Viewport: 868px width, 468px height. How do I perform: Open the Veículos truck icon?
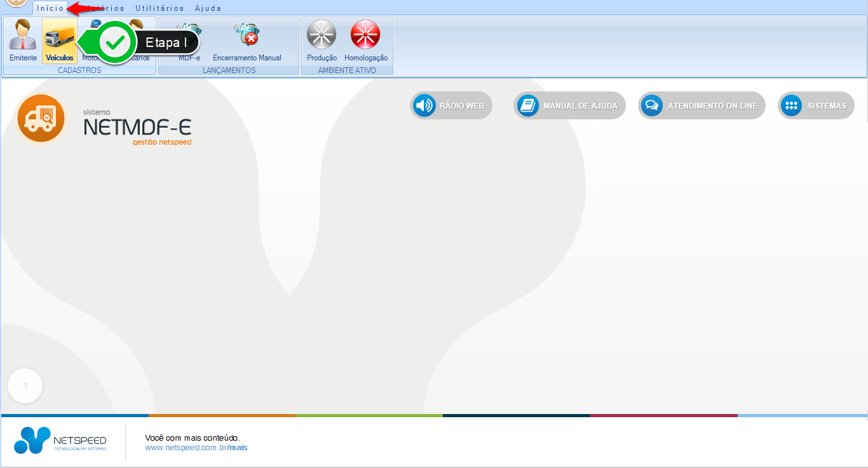(x=60, y=41)
